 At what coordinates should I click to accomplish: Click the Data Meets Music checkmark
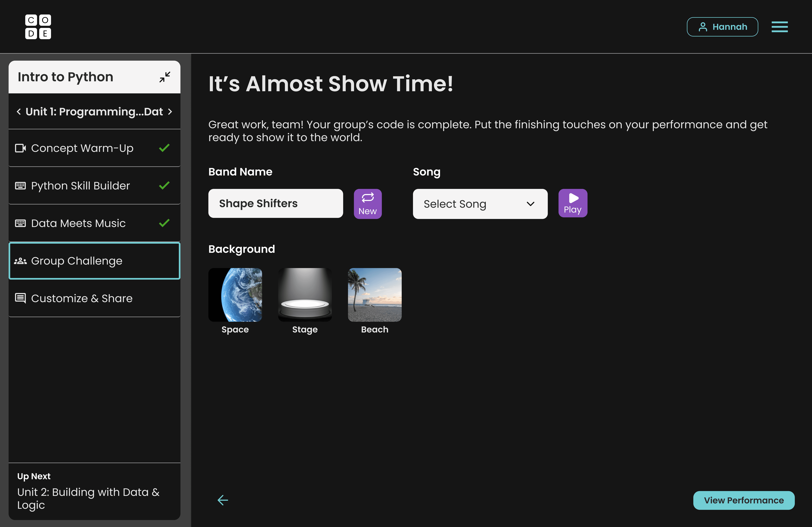164,223
